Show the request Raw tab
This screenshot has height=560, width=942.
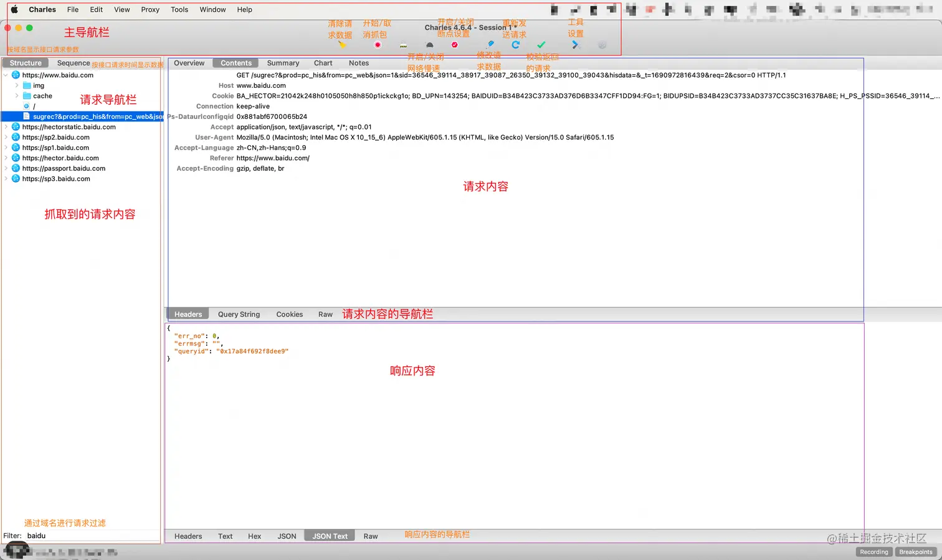pyautogui.click(x=325, y=315)
